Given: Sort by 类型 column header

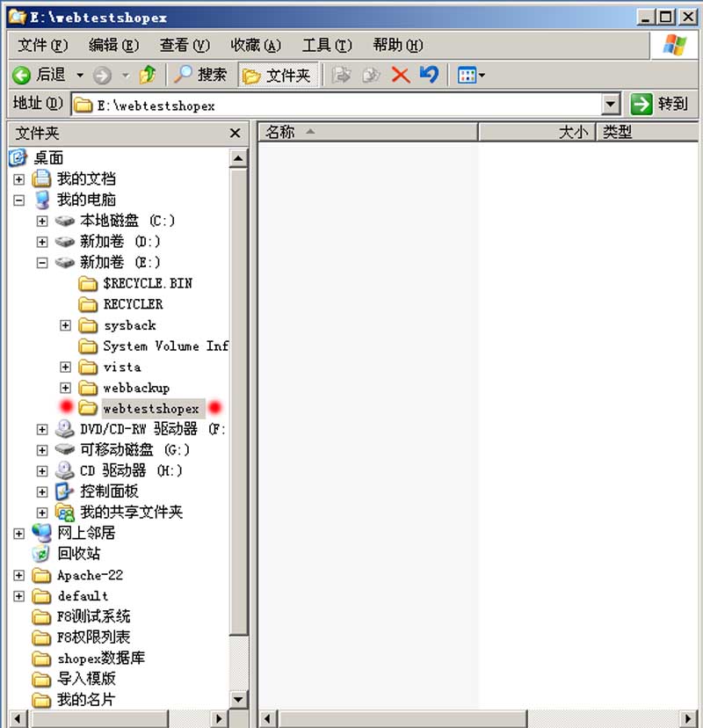Looking at the screenshot, I should [x=647, y=132].
